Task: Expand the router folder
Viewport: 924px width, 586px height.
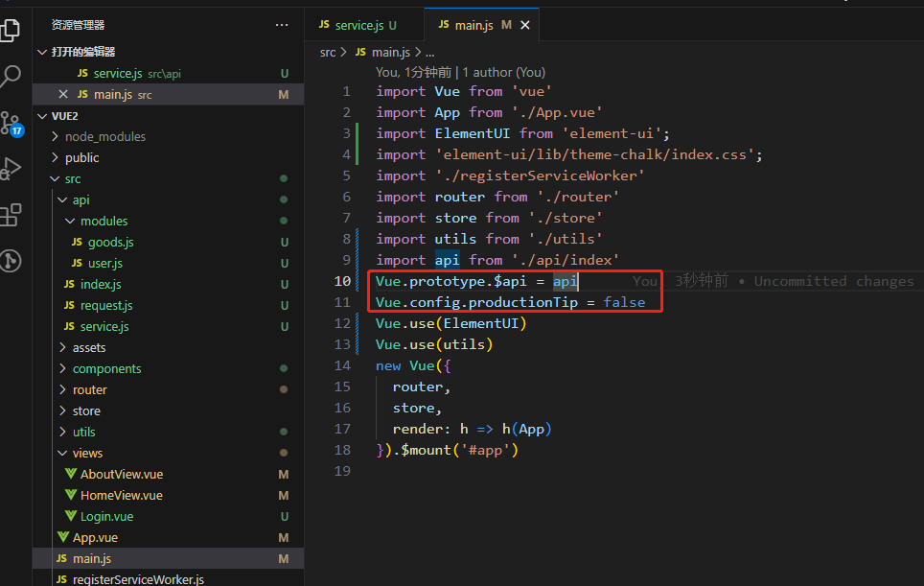Action: [x=62, y=389]
